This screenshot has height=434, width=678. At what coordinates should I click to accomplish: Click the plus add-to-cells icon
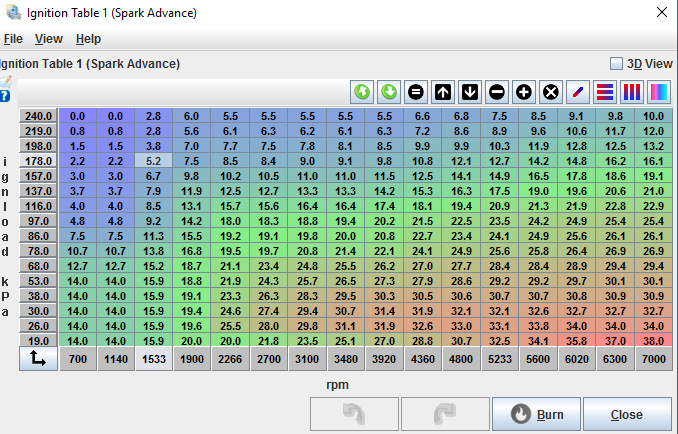click(x=524, y=92)
